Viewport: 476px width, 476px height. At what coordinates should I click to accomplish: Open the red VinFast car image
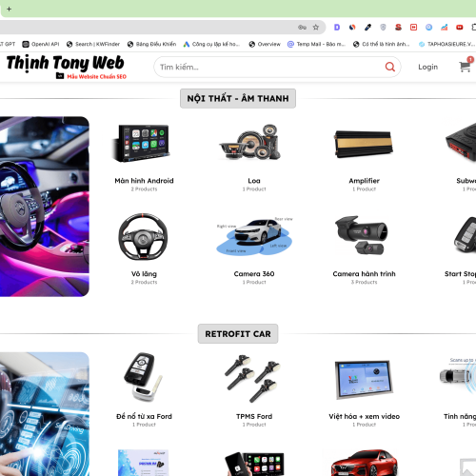point(364,463)
